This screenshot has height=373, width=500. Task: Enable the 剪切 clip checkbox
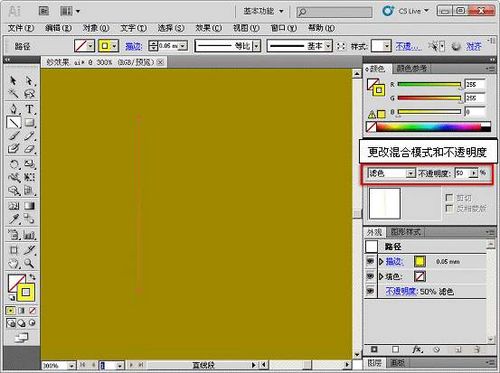[449, 197]
